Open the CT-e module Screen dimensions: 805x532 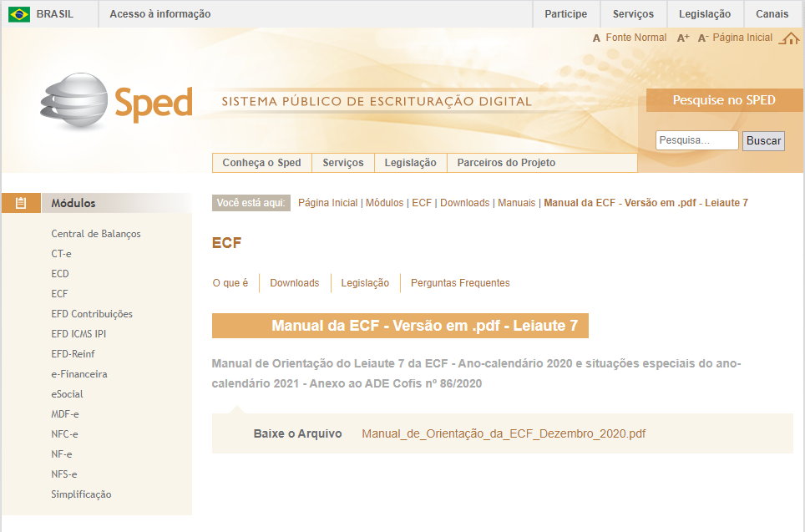61,254
